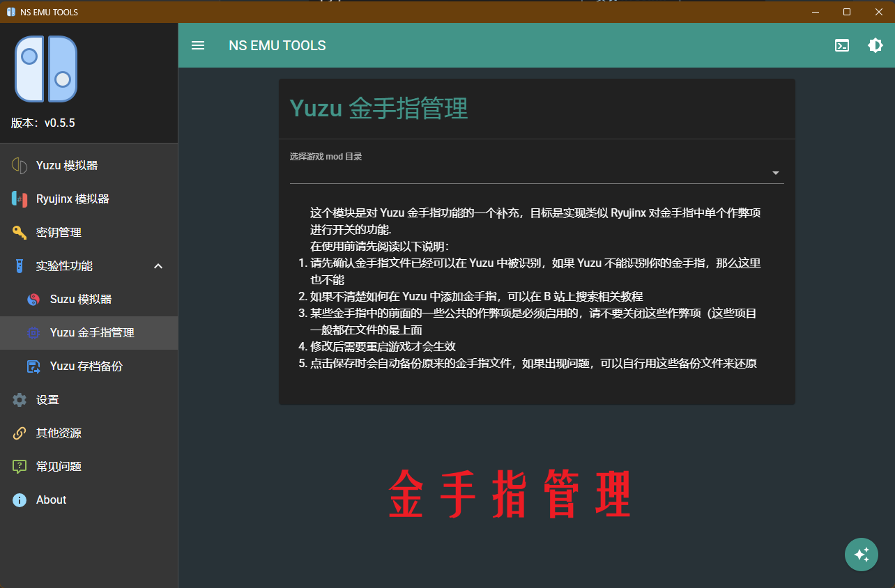Image resolution: width=895 pixels, height=588 pixels.
Task: Click the 设置 gear icon
Action: pos(20,400)
